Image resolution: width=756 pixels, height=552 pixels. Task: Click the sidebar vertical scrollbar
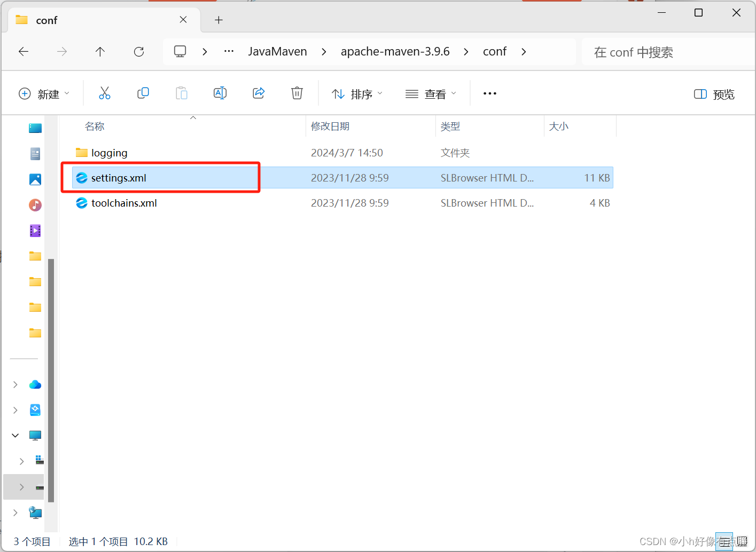tap(51, 380)
